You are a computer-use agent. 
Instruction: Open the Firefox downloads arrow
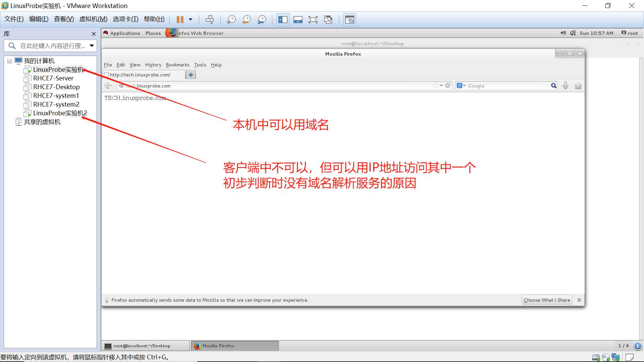click(x=566, y=86)
